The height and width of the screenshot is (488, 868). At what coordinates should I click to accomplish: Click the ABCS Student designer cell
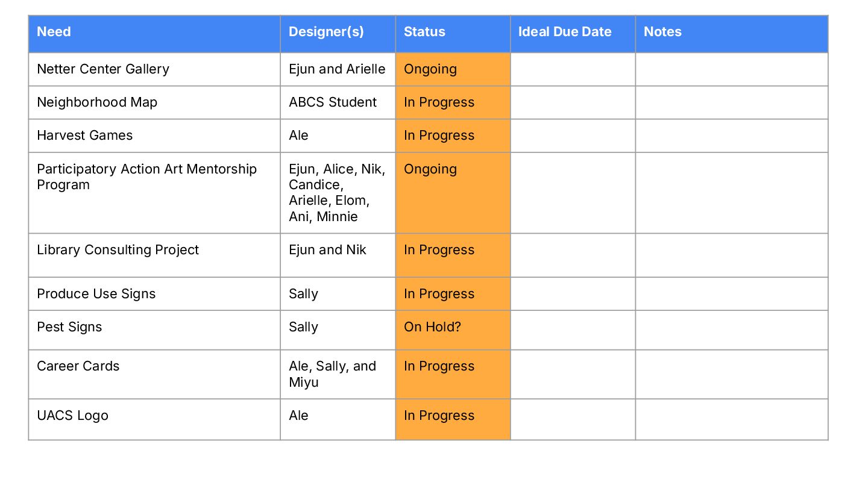pos(333,102)
